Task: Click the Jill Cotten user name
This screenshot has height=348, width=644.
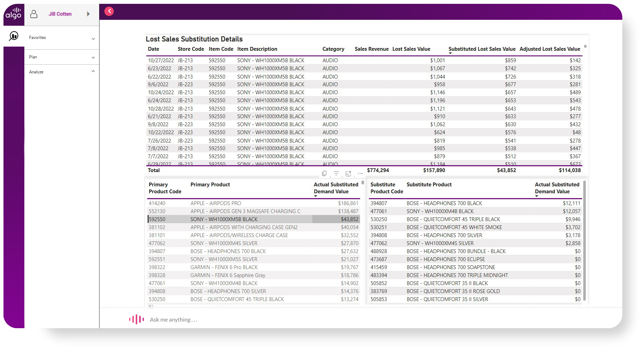Action: point(60,14)
